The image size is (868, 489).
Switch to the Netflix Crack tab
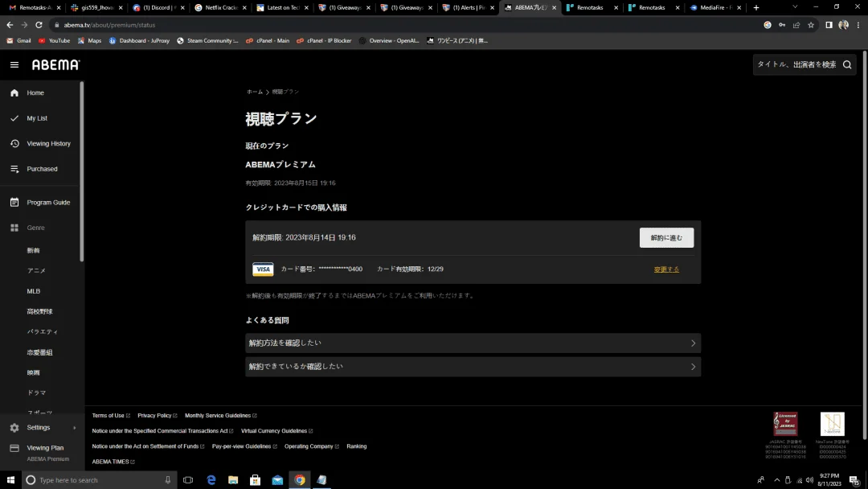click(x=222, y=8)
